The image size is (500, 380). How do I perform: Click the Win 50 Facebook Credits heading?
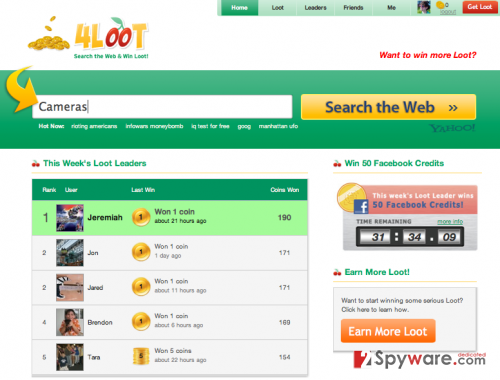(x=394, y=163)
